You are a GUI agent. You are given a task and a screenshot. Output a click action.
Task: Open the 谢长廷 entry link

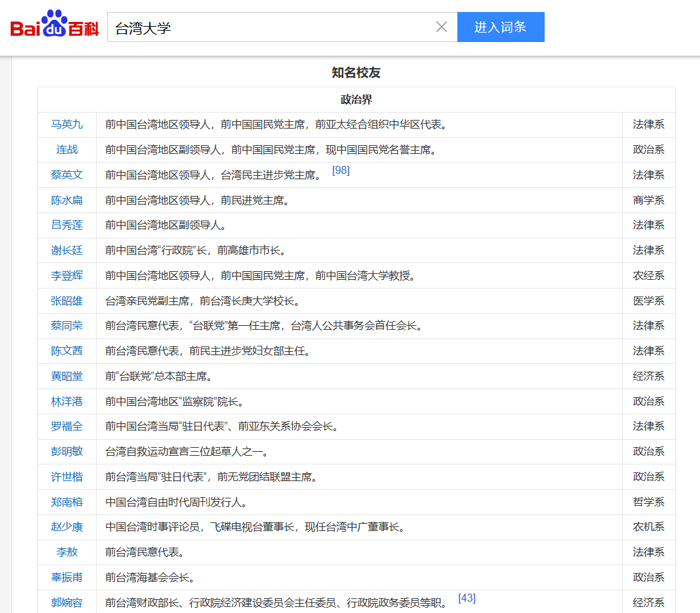click(x=66, y=251)
